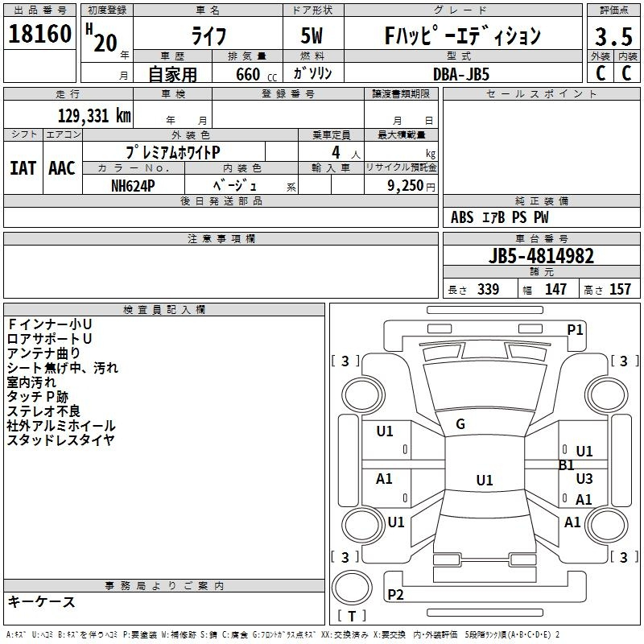Select inspector note Fインナー小U
644x644 pixels.
point(50,324)
